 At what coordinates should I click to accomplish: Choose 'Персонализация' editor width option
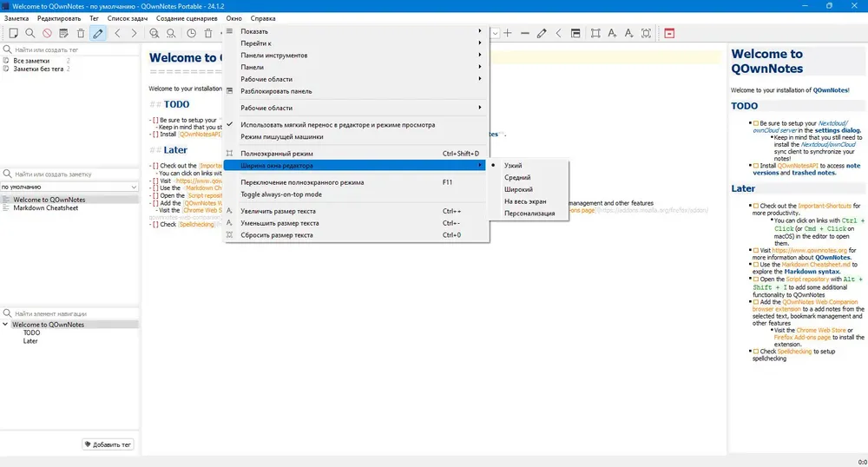(x=529, y=213)
